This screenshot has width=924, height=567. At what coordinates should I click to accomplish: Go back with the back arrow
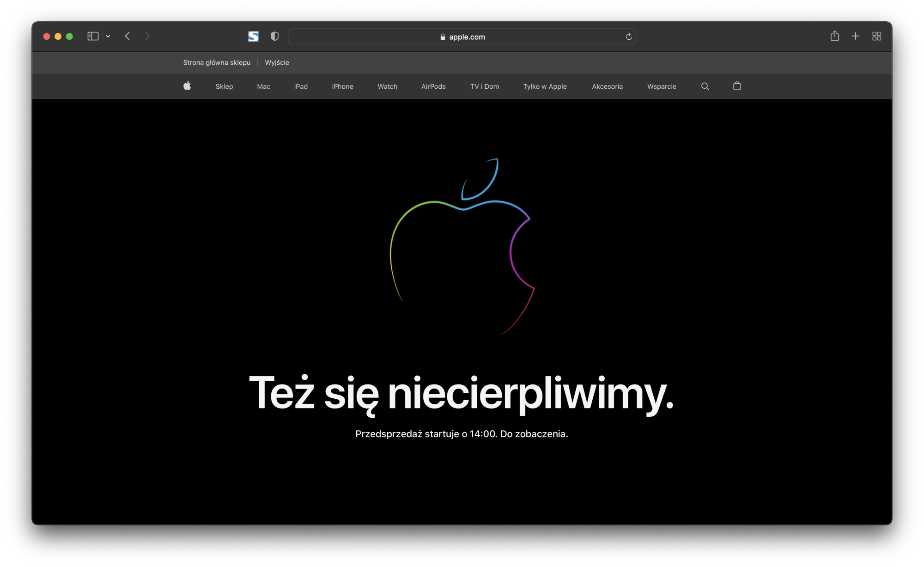tap(128, 36)
